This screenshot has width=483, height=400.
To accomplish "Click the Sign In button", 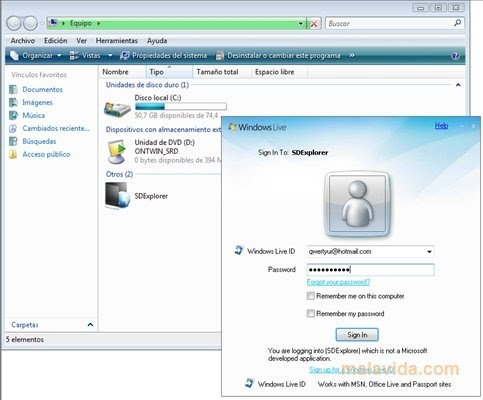I will (x=357, y=335).
